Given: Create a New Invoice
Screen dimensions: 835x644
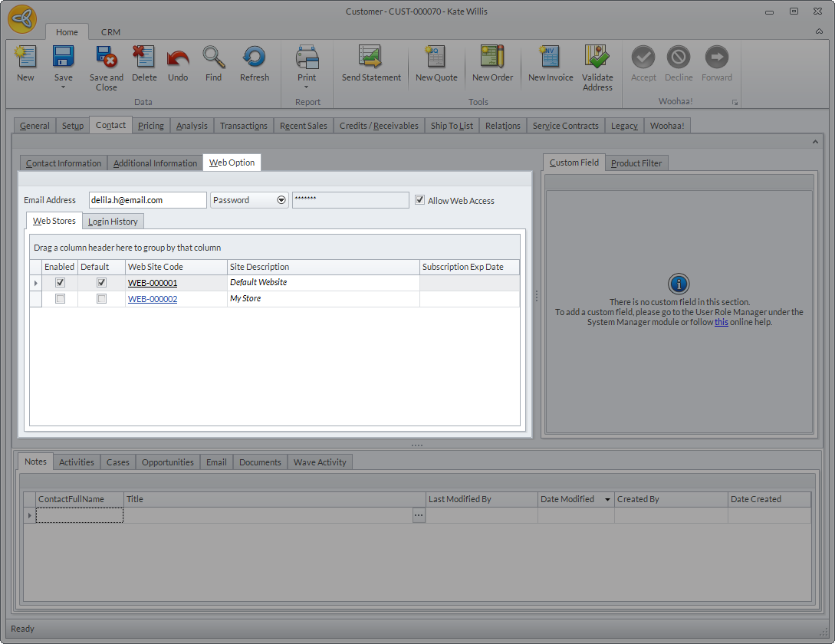Looking at the screenshot, I should (x=550, y=58).
